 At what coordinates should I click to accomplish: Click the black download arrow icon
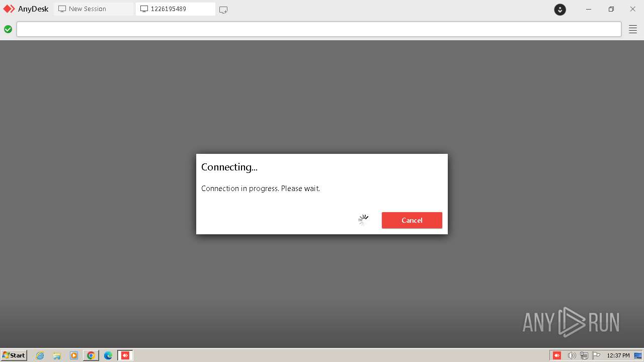tap(560, 9)
